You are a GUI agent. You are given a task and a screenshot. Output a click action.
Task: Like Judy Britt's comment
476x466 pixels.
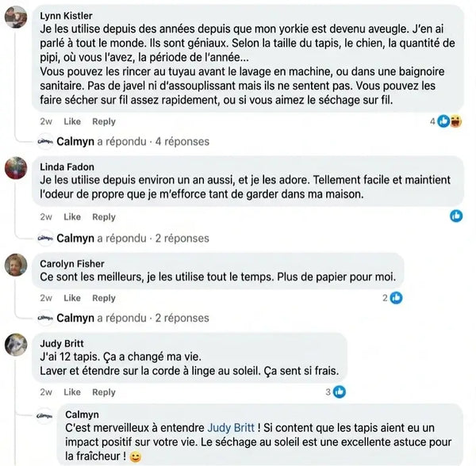pyautogui.click(x=72, y=392)
